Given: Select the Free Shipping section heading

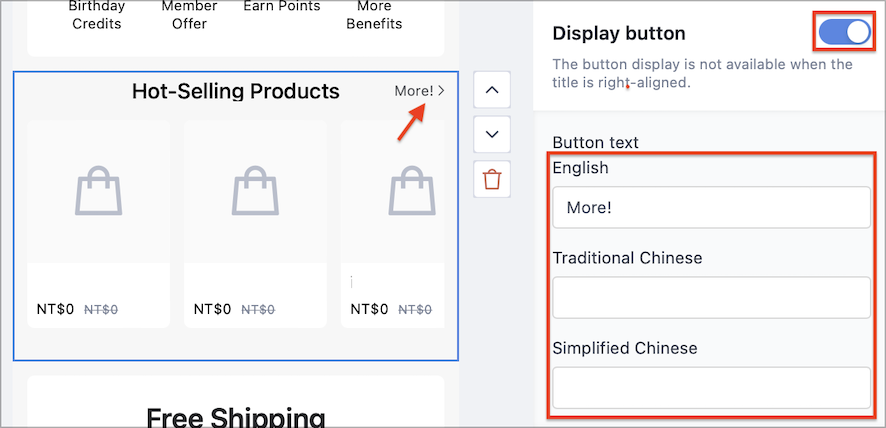Looking at the screenshot, I should [236, 417].
